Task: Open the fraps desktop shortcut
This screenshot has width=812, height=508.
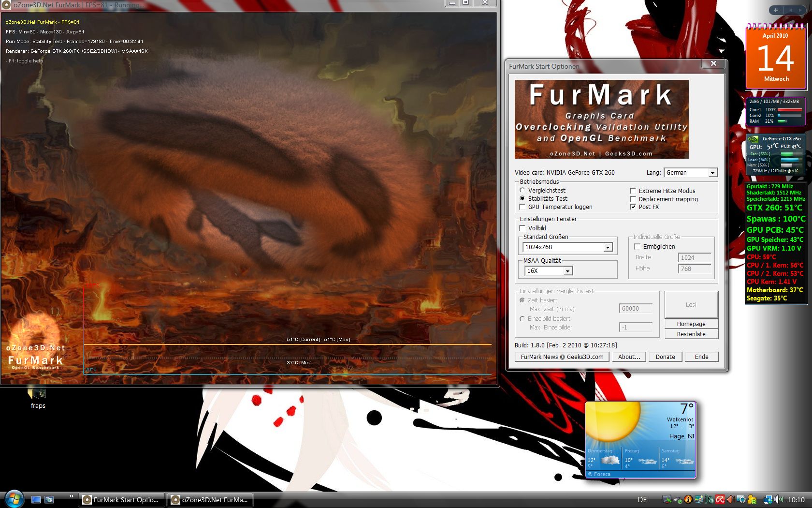Action: point(38,398)
